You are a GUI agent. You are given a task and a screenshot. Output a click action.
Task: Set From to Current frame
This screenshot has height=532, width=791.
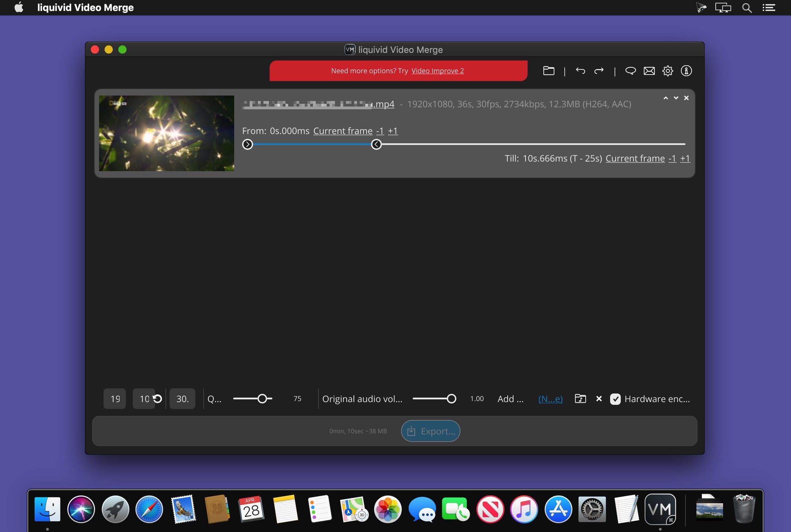343,131
